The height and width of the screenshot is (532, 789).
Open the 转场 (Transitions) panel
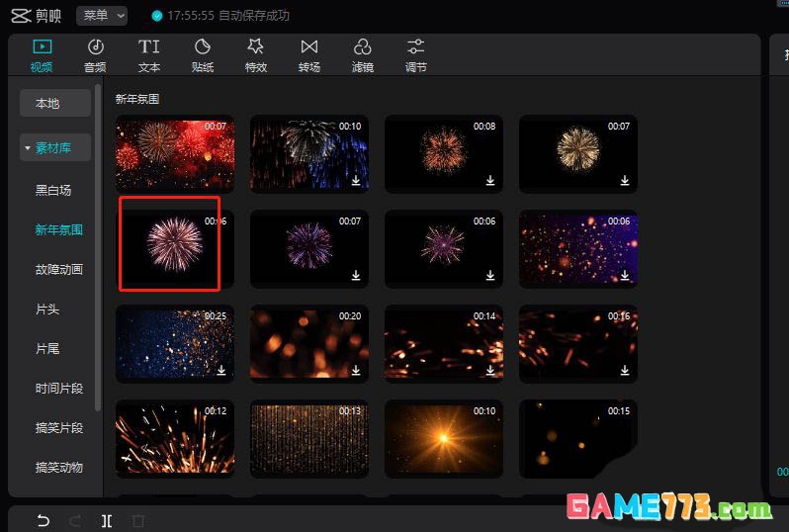[x=309, y=55]
